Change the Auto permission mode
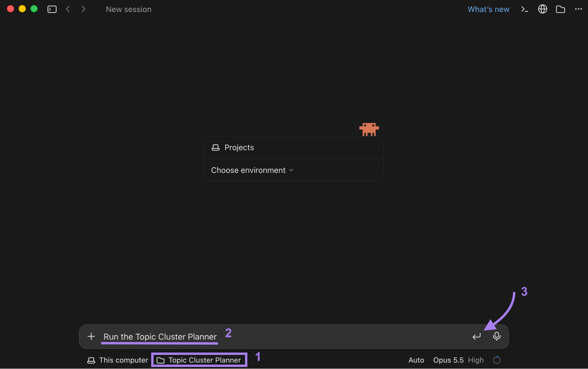The width and height of the screenshot is (588, 369). (416, 360)
